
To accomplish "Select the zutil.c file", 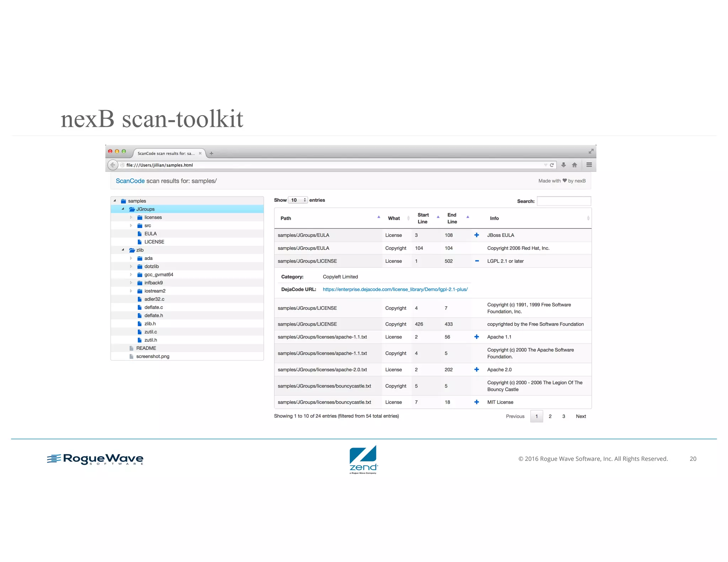I will pos(150,332).
